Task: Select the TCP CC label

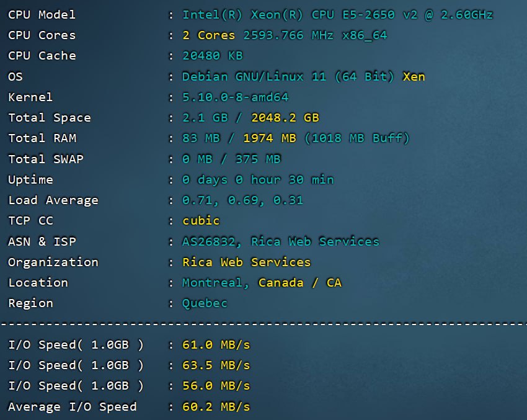Action: [x=30, y=221]
